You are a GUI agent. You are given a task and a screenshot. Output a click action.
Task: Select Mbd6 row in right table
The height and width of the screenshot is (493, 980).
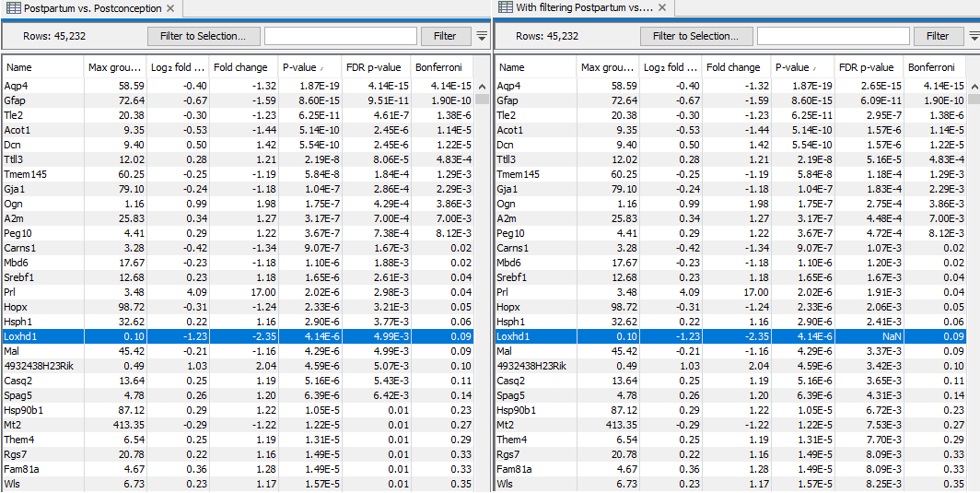pos(730,263)
